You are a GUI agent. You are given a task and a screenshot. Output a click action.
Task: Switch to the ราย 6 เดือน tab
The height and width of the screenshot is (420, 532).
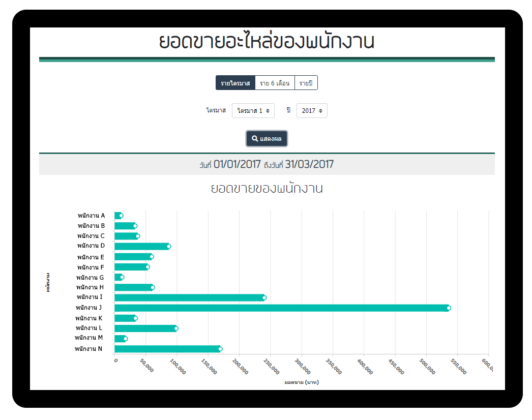(x=275, y=83)
